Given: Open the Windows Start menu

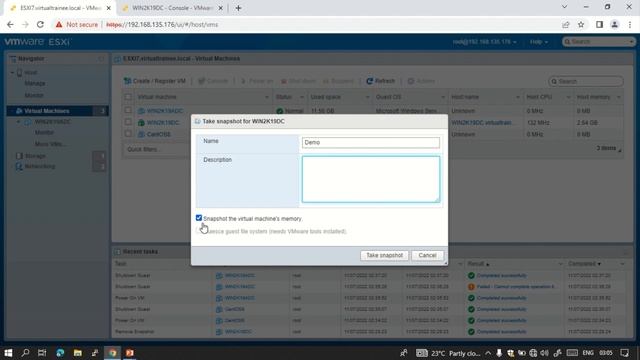Looking at the screenshot, I should pyautogui.click(x=8, y=353).
